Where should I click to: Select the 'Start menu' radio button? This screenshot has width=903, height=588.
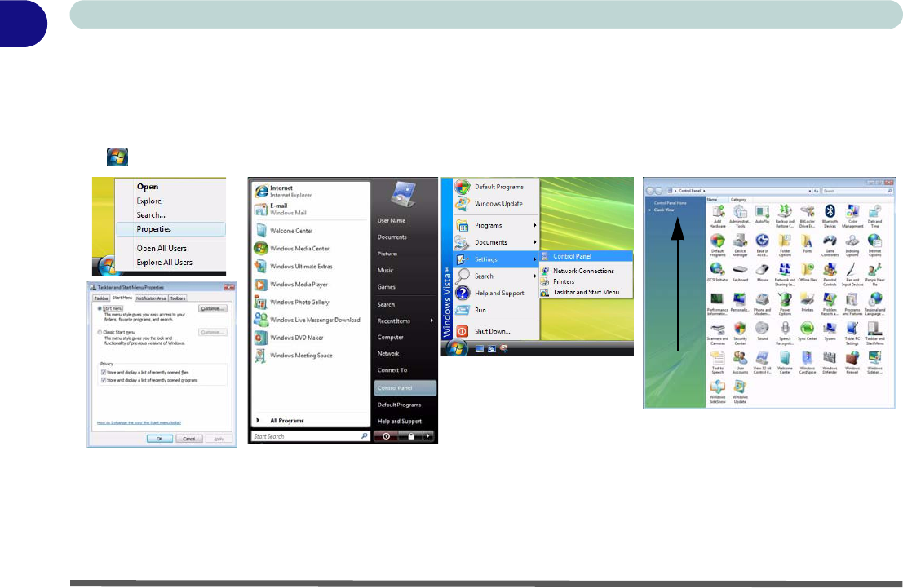pyautogui.click(x=100, y=309)
